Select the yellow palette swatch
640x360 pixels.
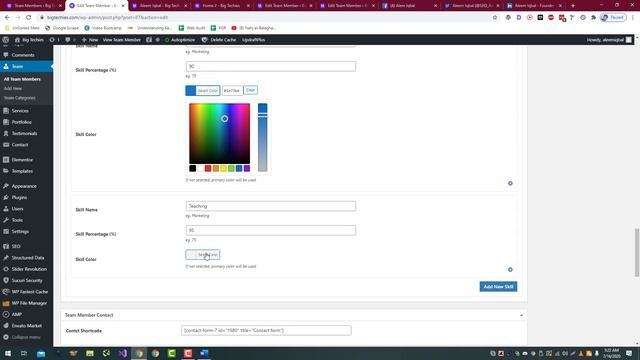[x=223, y=168]
